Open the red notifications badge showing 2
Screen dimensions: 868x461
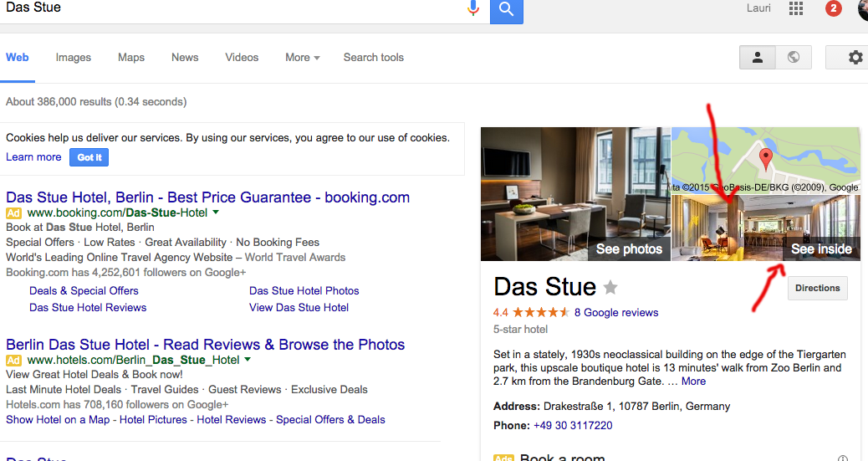click(x=833, y=8)
